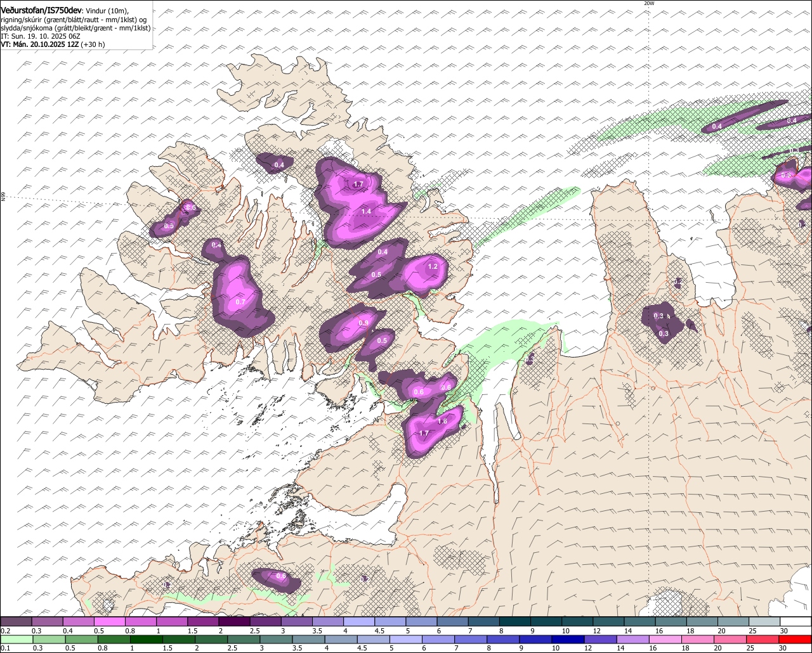Click the '1.7' value in the blob containing 1.4
Viewport: 812px width, 653px height.
click(358, 184)
